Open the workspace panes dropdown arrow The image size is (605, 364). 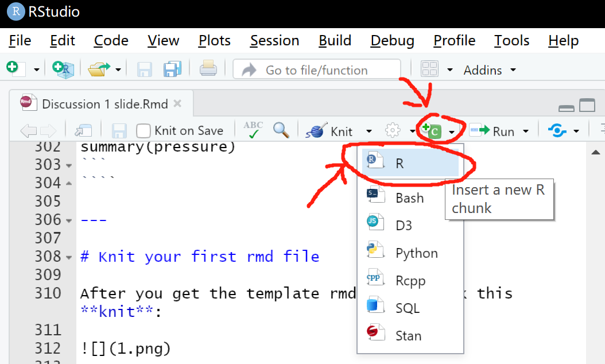(450, 70)
